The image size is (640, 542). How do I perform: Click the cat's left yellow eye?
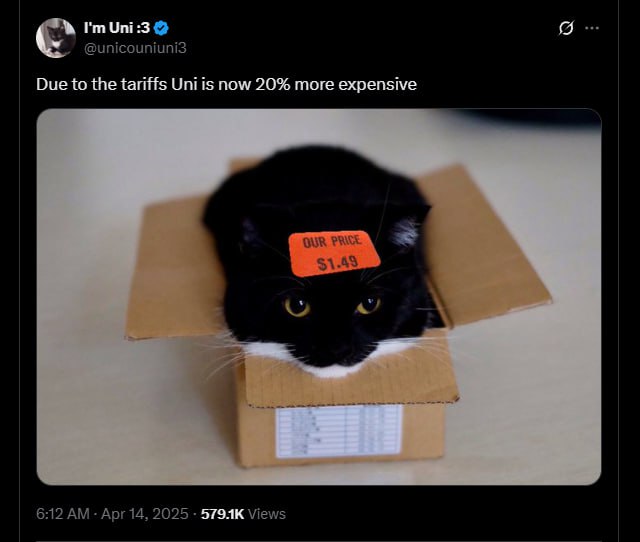pyautogui.click(x=297, y=306)
